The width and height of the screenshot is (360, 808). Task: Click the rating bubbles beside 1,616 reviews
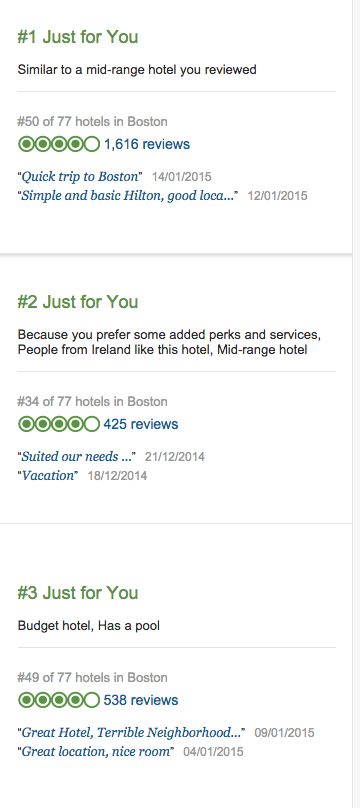[x=59, y=144]
